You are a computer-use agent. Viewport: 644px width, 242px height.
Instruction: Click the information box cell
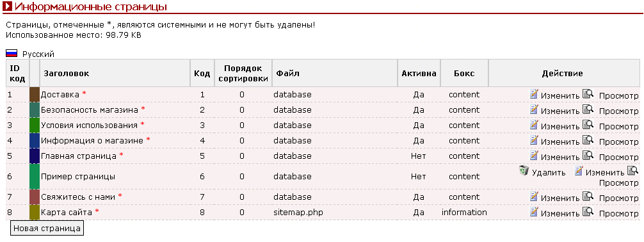464,213
